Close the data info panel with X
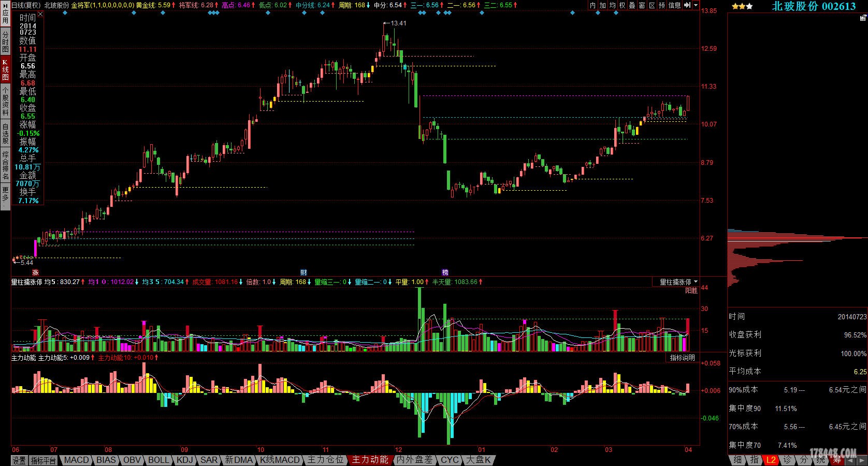Viewport: 868px width, 466px height. 40,15
